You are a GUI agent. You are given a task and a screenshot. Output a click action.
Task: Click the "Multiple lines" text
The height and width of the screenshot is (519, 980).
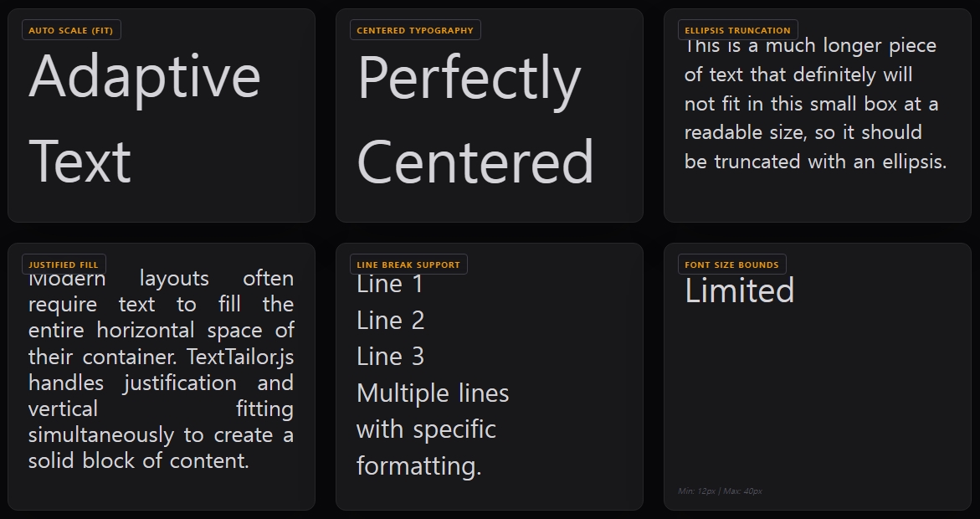433,393
